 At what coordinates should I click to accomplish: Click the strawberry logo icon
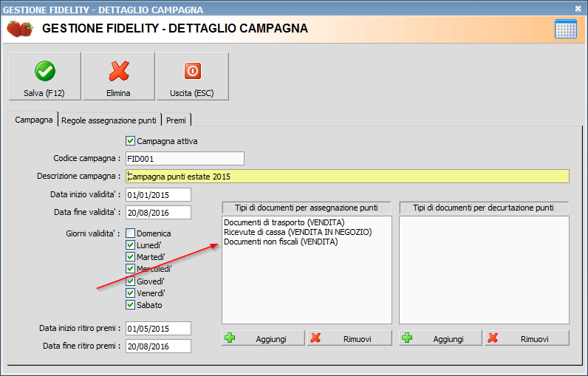coord(20,29)
